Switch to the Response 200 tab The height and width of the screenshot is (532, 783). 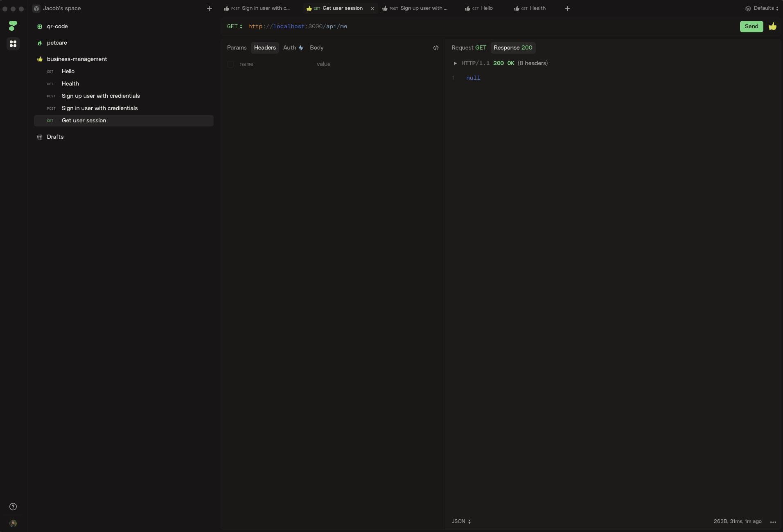(x=513, y=48)
